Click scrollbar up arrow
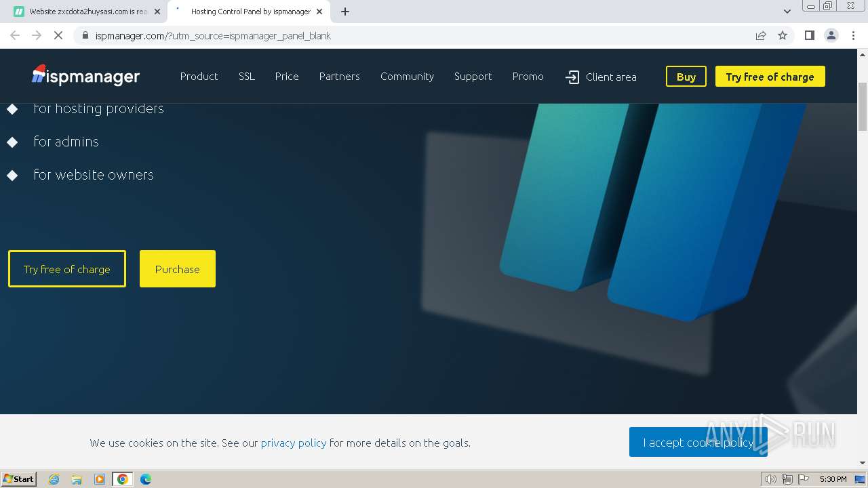 pos(863,54)
